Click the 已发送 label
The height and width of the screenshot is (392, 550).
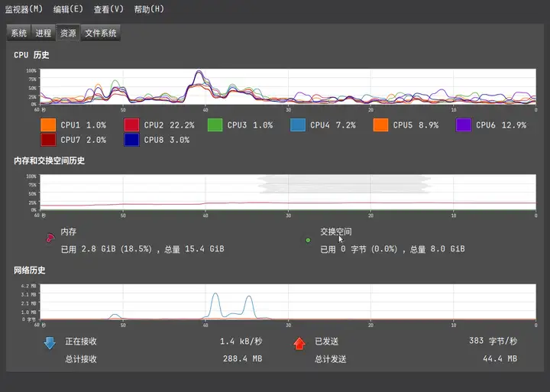click(327, 342)
